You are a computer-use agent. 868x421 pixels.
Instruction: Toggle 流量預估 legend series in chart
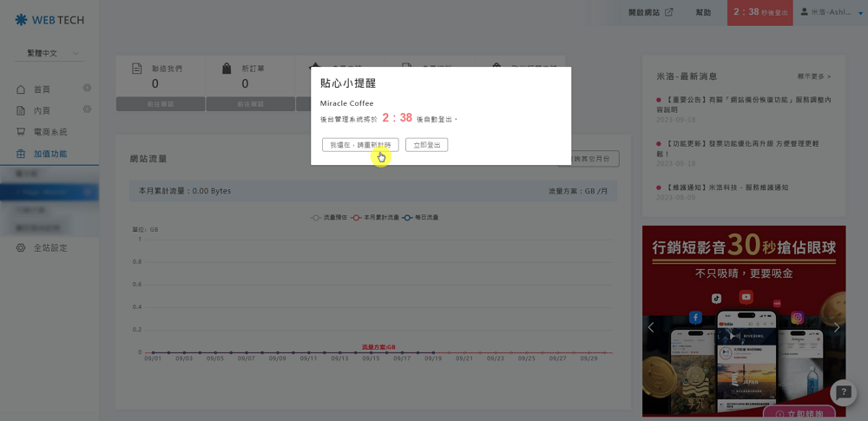click(328, 217)
